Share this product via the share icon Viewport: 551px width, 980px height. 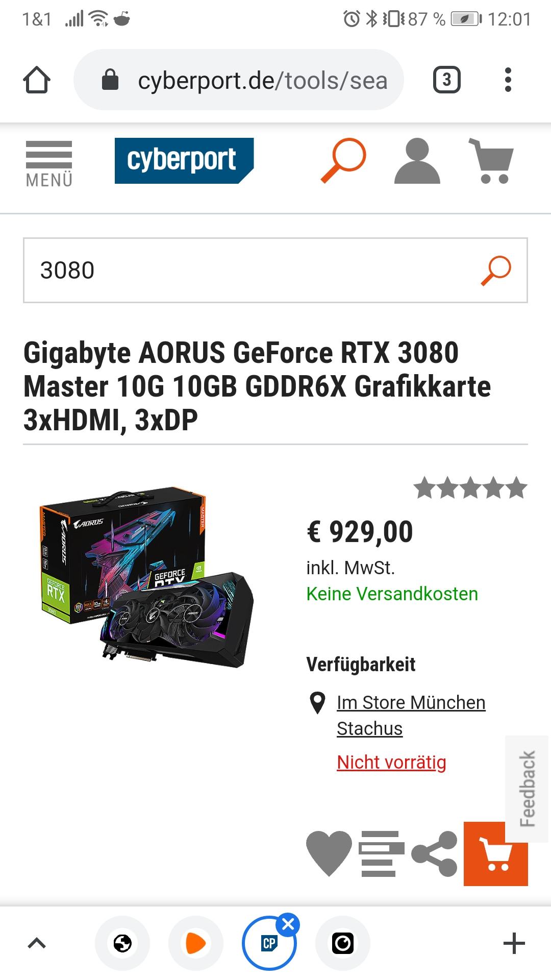434,853
